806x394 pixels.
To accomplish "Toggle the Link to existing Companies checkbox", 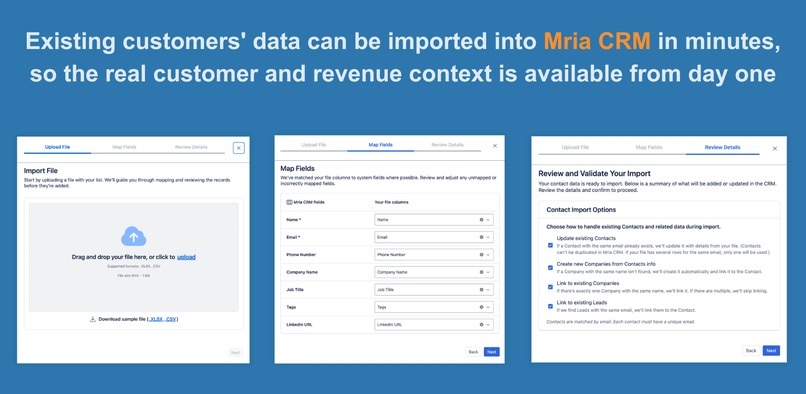I will click(x=551, y=286).
